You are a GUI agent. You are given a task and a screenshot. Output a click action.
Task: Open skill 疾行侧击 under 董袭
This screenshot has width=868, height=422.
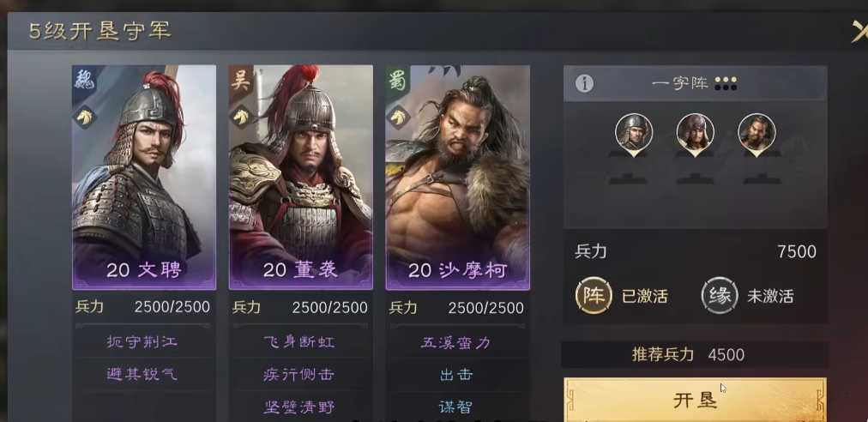point(299,374)
